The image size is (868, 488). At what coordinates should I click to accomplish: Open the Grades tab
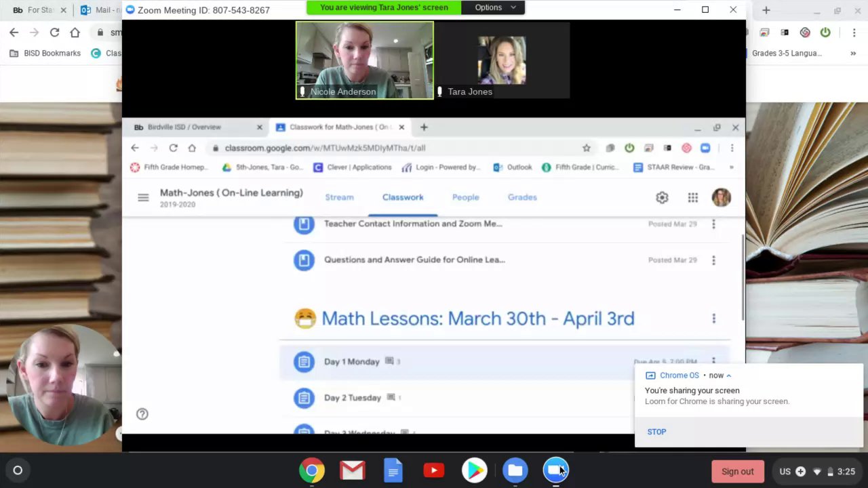click(x=522, y=197)
